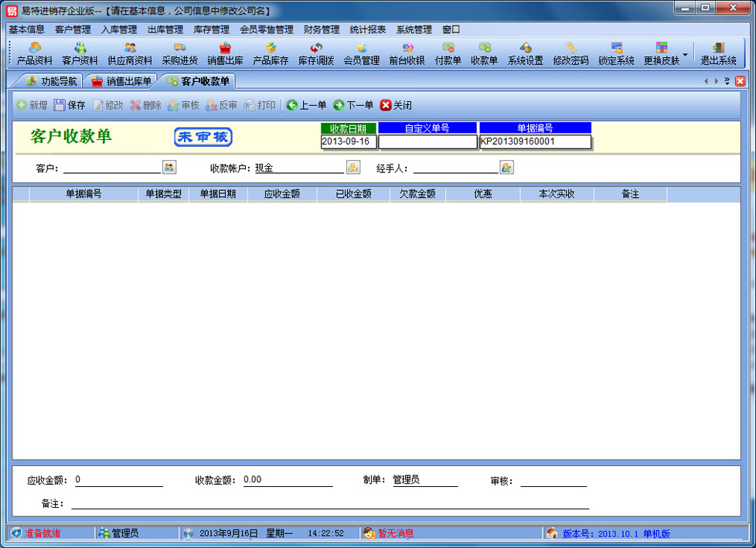756x548 pixels.
Task: Select the 单据编号 field KP201309160001
Action: [x=535, y=141]
